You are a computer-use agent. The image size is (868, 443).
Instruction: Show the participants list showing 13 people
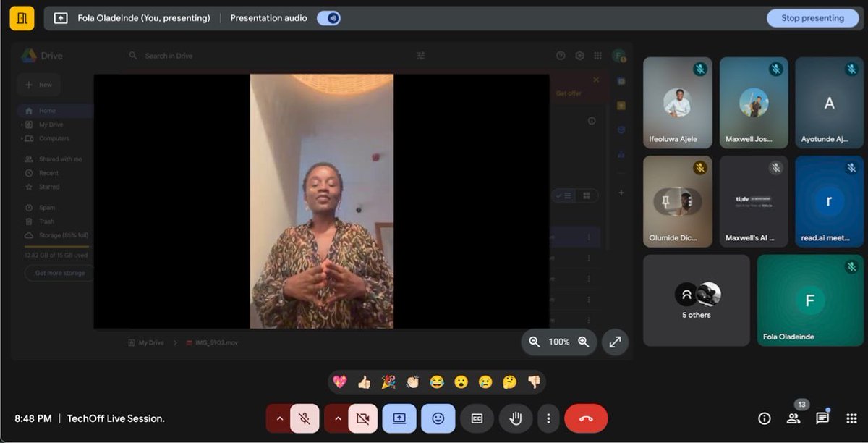[x=793, y=418]
